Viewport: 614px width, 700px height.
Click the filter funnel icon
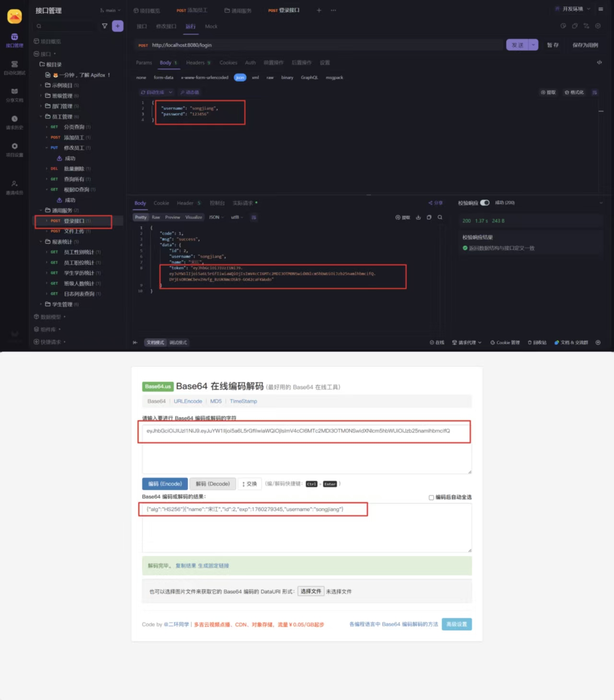[105, 26]
